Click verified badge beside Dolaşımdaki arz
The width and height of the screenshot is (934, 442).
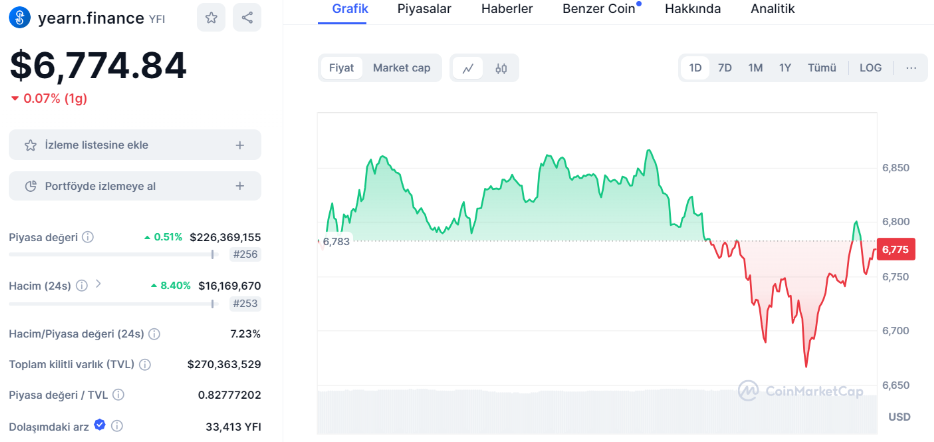[x=100, y=425]
